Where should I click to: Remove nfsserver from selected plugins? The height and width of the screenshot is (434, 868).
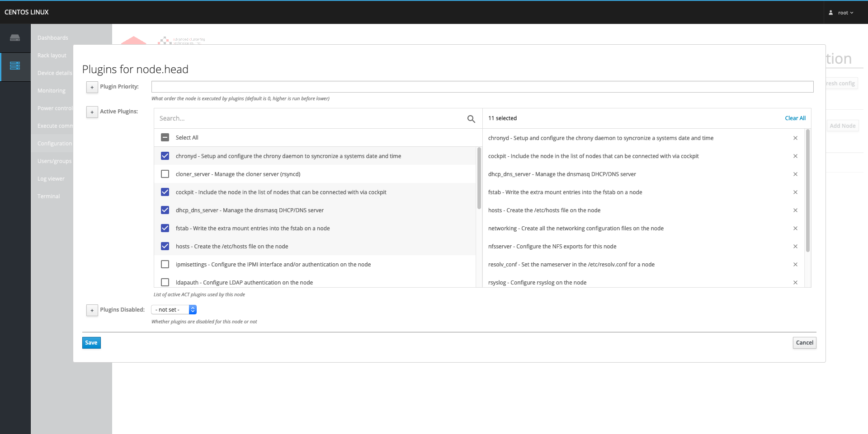[x=795, y=247]
